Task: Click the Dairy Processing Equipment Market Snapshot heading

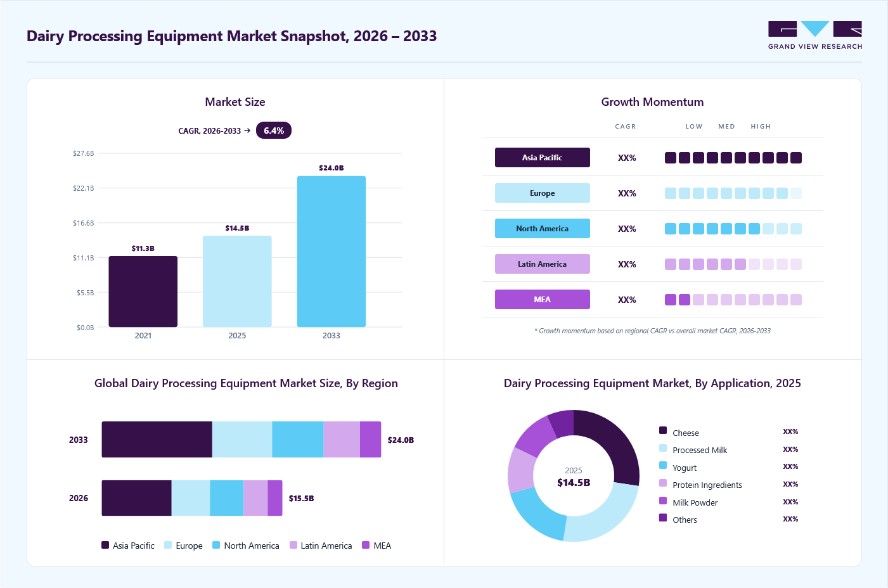Action: [232, 36]
